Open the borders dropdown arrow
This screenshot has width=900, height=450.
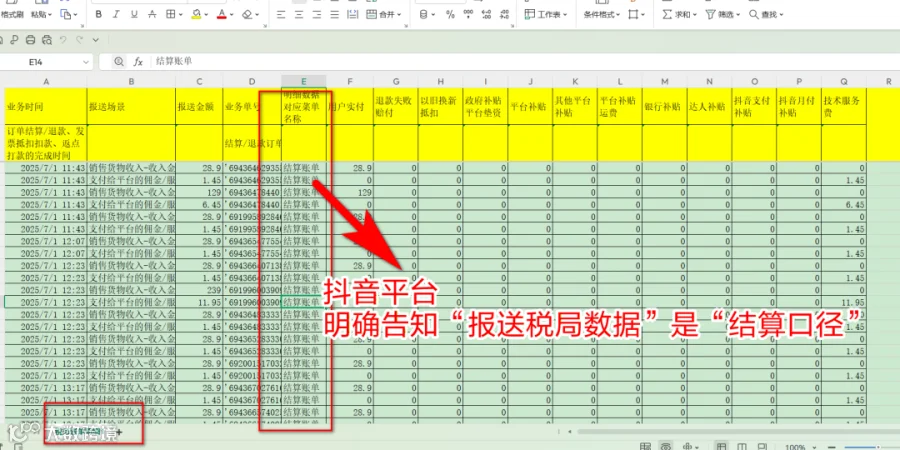[x=180, y=15]
